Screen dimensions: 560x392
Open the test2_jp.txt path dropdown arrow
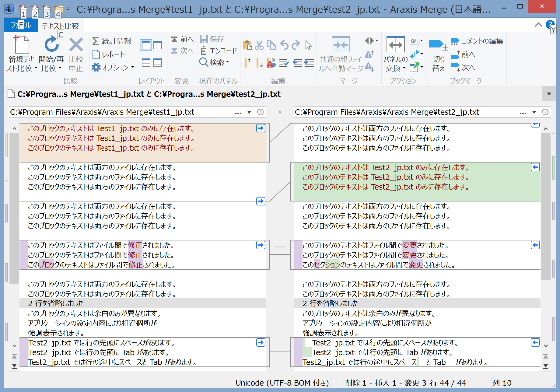pos(534,112)
